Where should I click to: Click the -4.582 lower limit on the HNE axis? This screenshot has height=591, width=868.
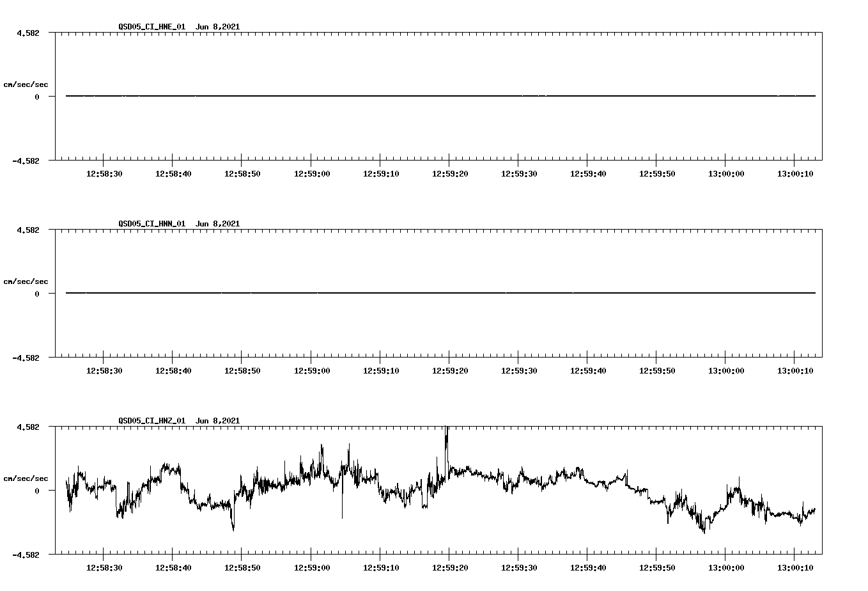pyautogui.click(x=26, y=161)
